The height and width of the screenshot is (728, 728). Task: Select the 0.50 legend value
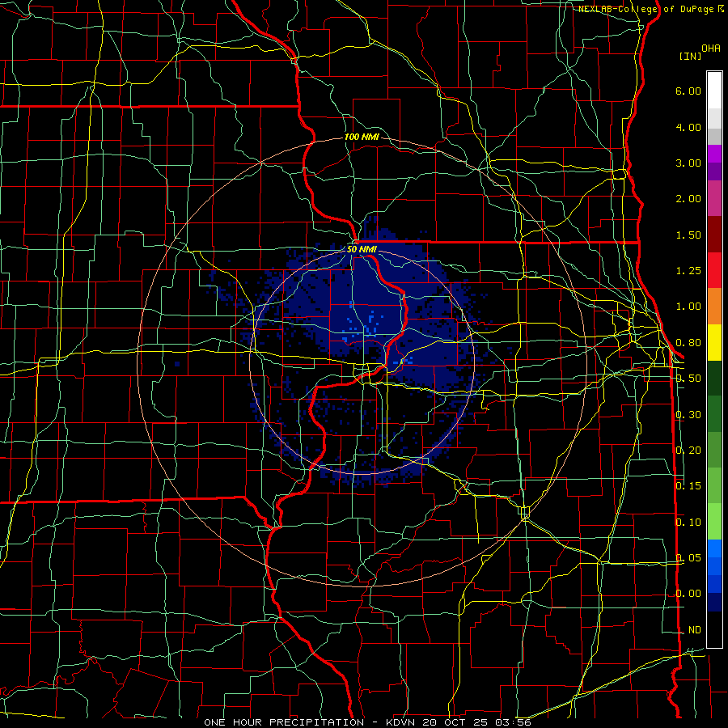[x=688, y=379]
